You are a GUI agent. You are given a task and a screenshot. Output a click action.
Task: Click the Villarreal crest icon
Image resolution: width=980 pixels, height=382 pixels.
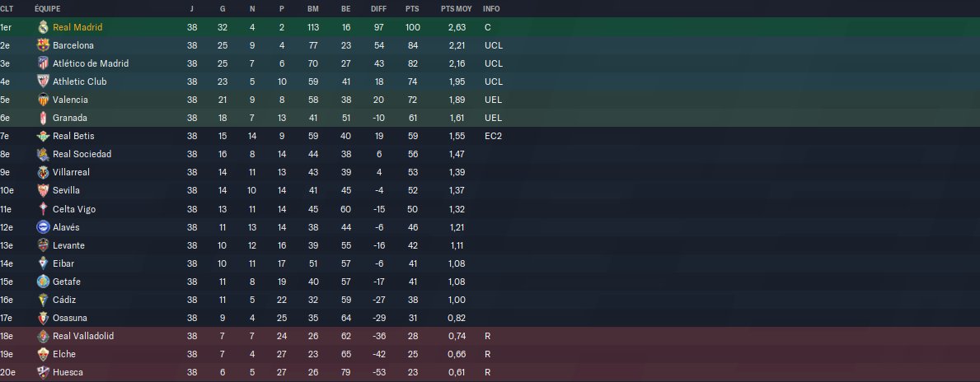pyautogui.click(x=43, y=172)
